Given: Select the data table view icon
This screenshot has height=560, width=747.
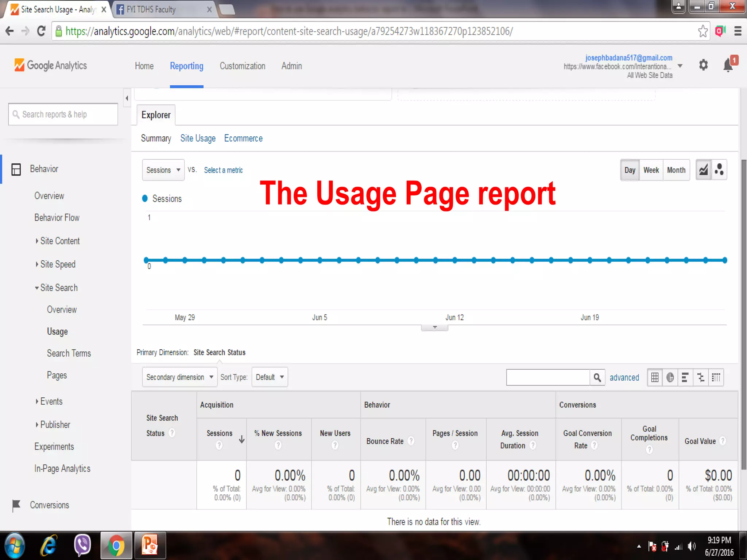Looking at the screenshot, I should click(x=655, y=377).
